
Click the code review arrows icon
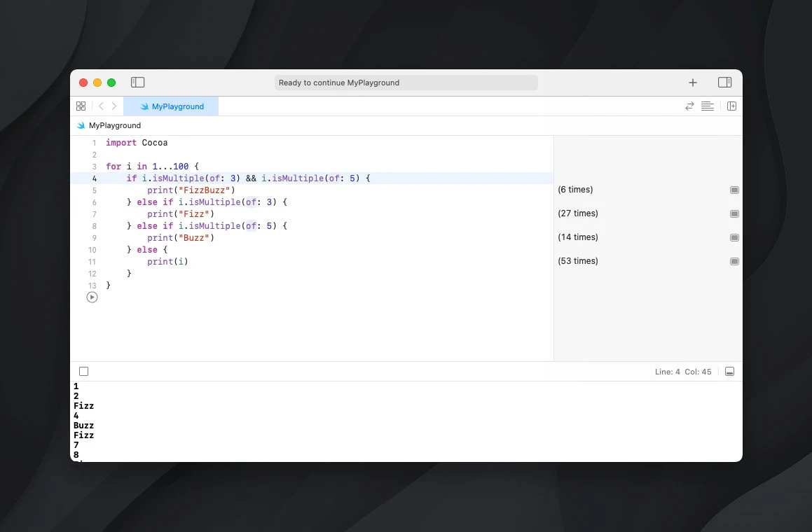pos(689,106)
